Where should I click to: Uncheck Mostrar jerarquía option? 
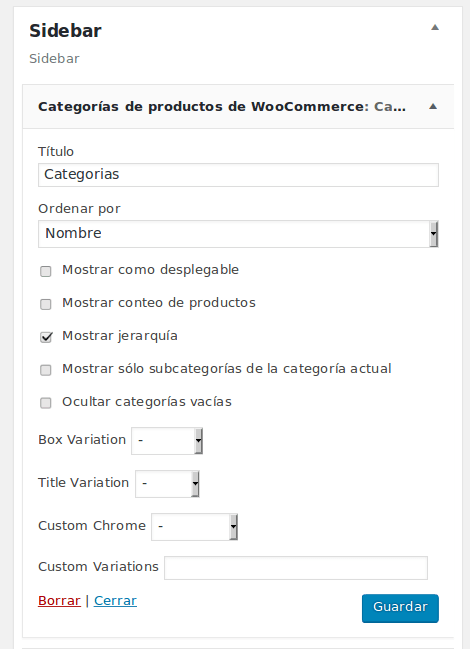pos(46,337)
